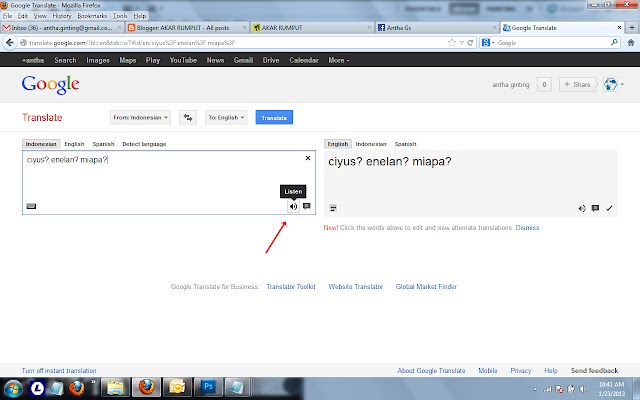Swap languages with the arrows button
The height and width of the screenshot is (400, 640).
pos(188,118)
